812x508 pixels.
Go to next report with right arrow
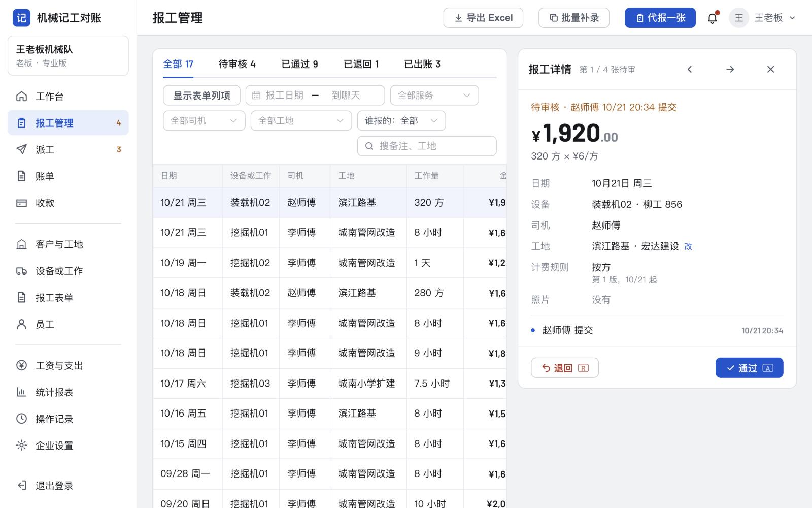coord(730,69)
